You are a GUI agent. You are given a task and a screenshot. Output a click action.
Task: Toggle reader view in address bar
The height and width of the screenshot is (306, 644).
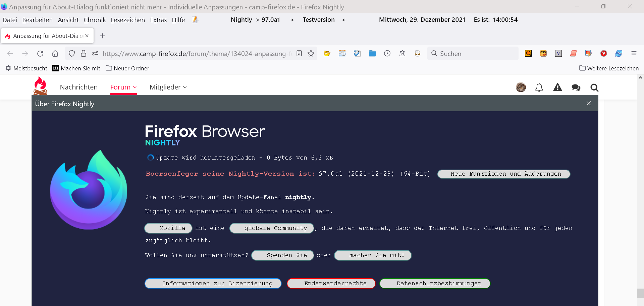299,54
